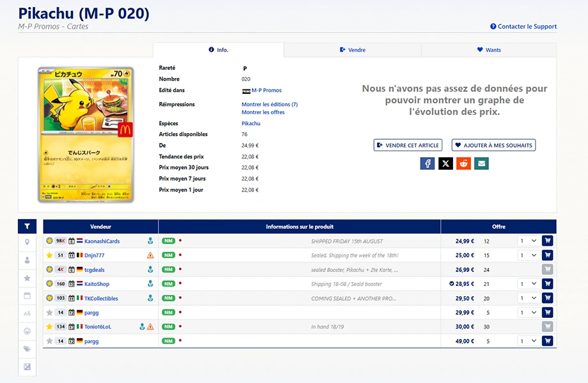Click the Pikachu card image

pyautogui.click(x=86, y=135)
